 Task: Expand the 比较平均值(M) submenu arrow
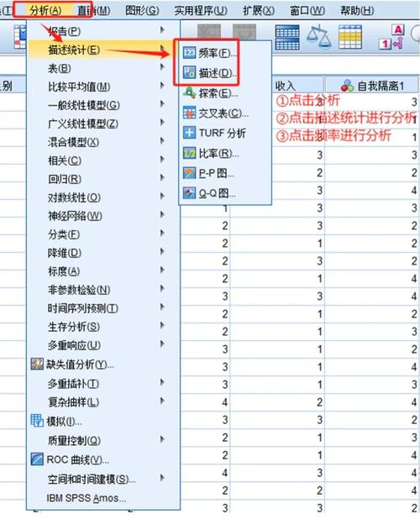point(162,86)
